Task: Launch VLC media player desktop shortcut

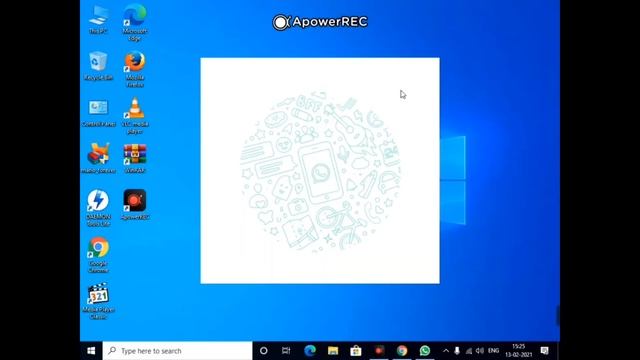Action: pos(135,116)
